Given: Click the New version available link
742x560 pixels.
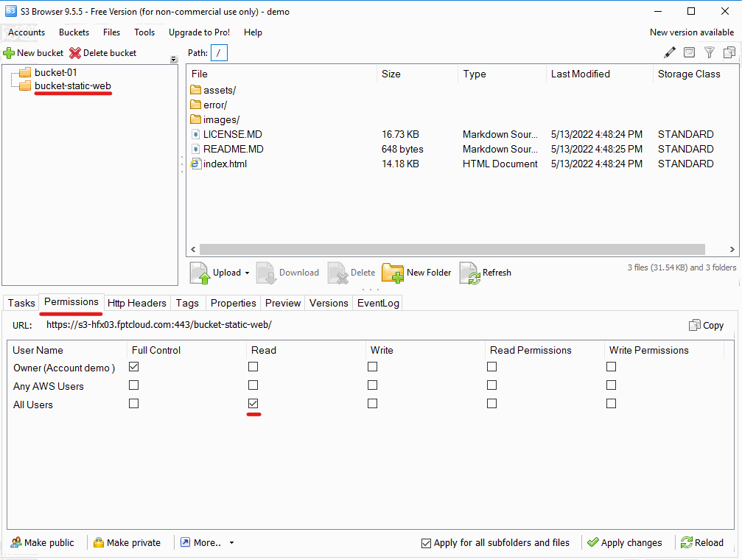Looking at the screenshot, I should click(692, 32).
